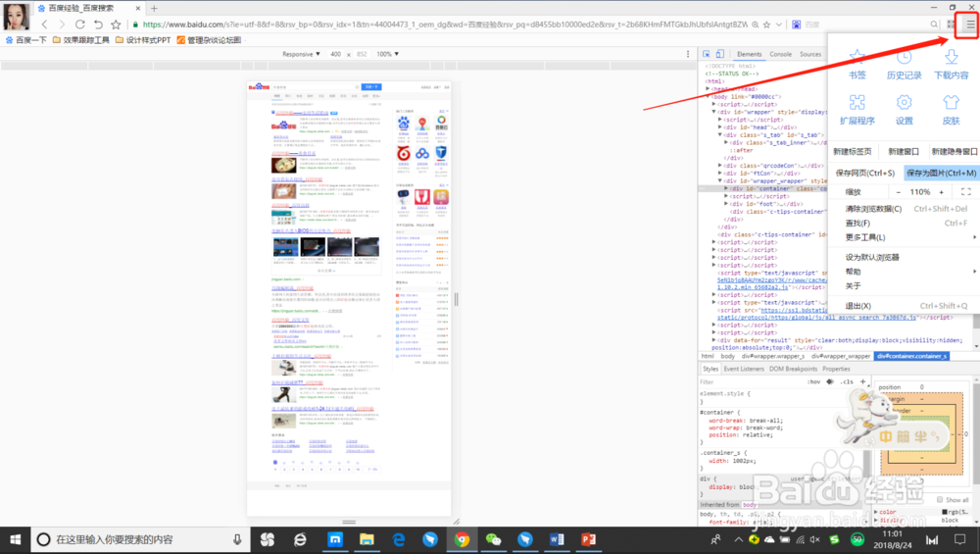This screenshot has height=554, width=980.
Task: Click Cortana microphone icon in taskbar search
Action: (237, 539)
